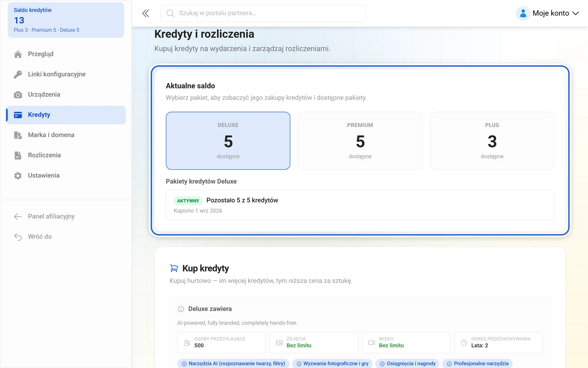Select the Plus balance card
588x368 pixels.
coord(492,141)
